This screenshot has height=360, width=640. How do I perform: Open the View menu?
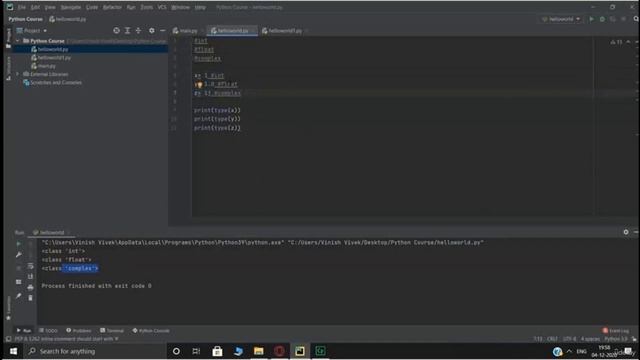[x=50, y=7]
